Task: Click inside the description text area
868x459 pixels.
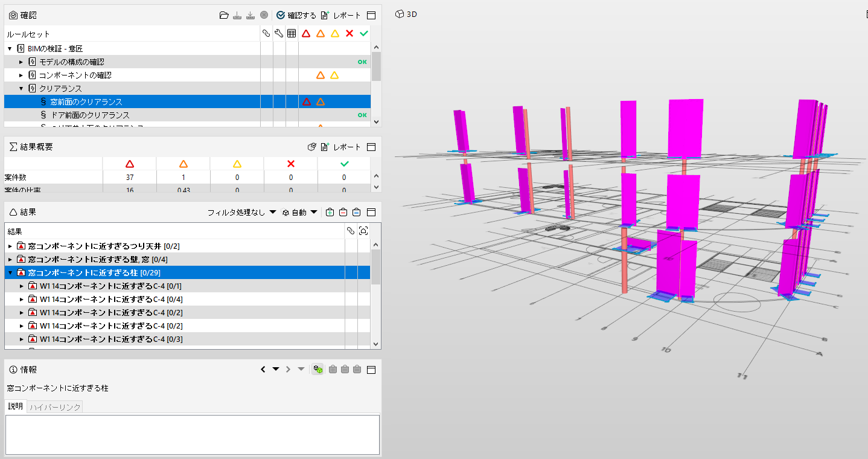Action: (193, 434)
